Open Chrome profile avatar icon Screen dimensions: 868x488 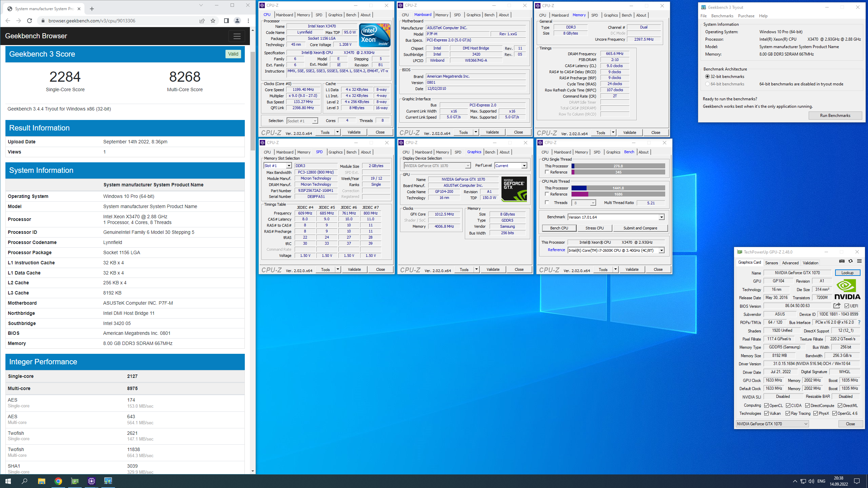pos(237,21)
